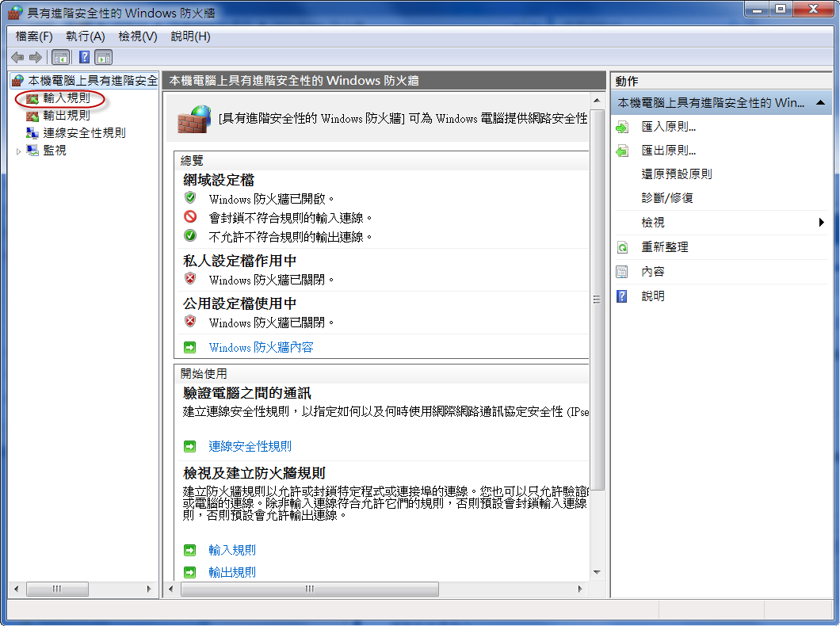The height and width of the screenshot is (626, 840).
Task: Select 連線安全性規則 in the tree
Action: point(84,133)
